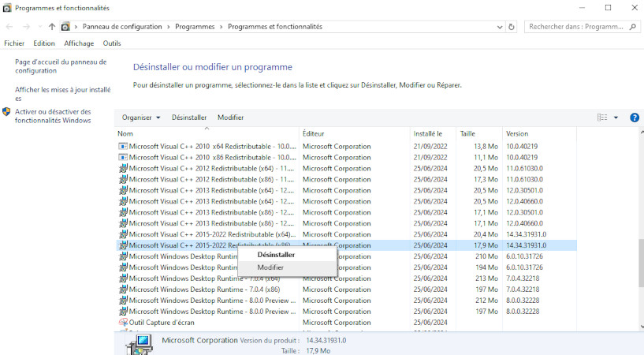Click the scrollbar up arrow of the list
The image size is (644, 355).
pyautogui.click(x=642, y=133)
